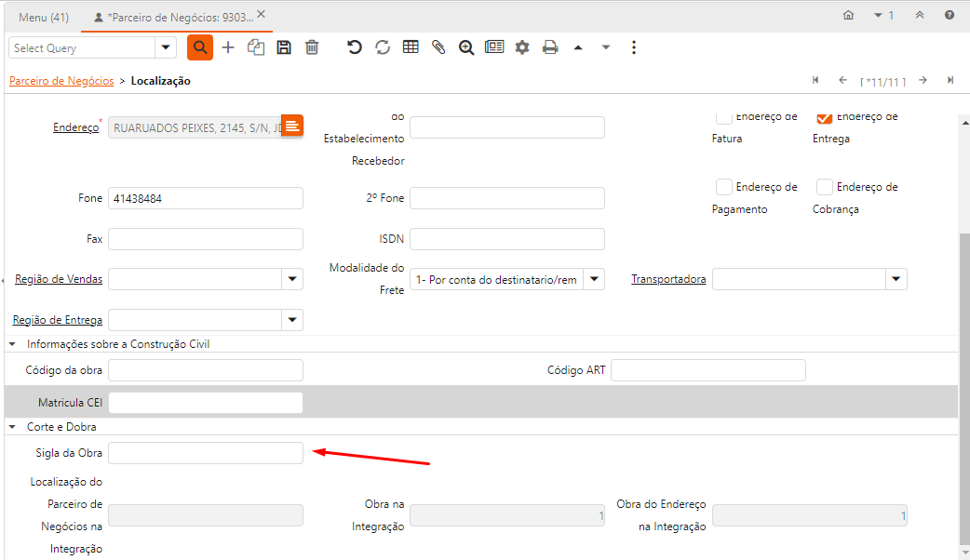
Task: Switch to the Menu (41) tab
Action: [x=44, y=17]
